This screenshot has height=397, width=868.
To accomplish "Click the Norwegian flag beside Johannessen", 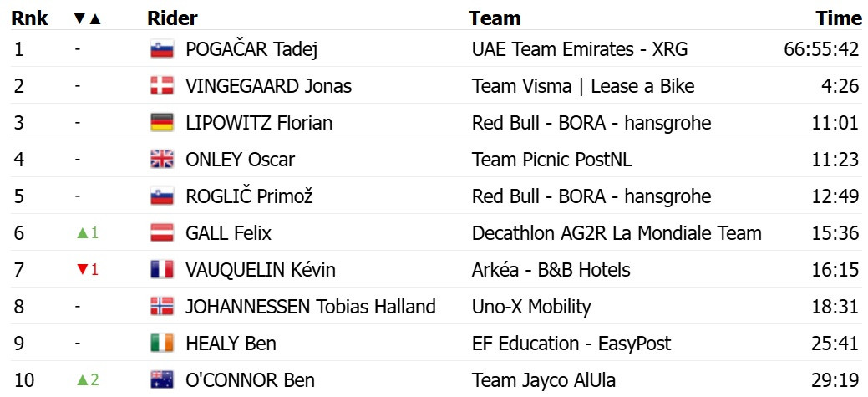I will tap(161, 307).
